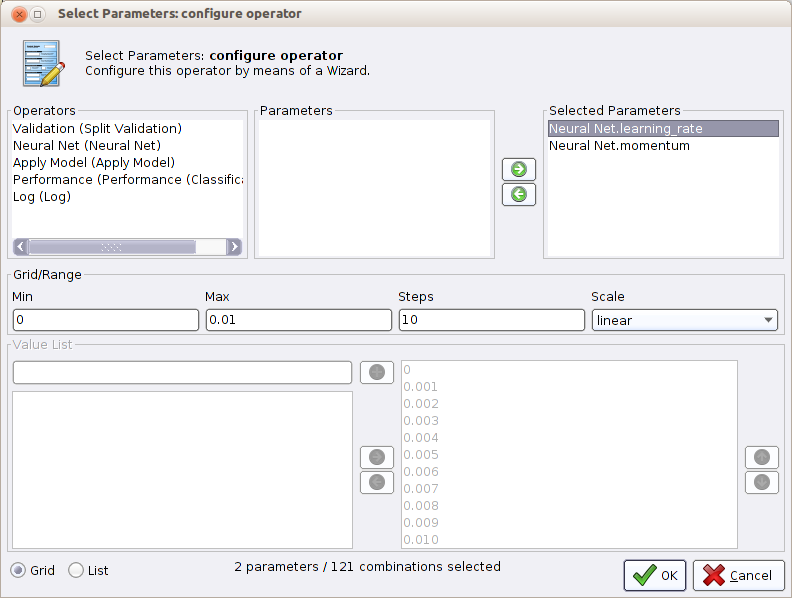Choose Apply Model in the Operators list
This screenshot has width=792, height=598.
[94, 163]
